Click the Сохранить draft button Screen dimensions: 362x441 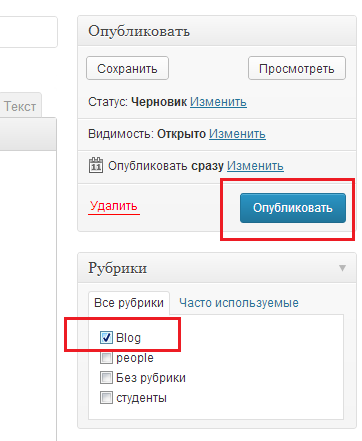127,68
